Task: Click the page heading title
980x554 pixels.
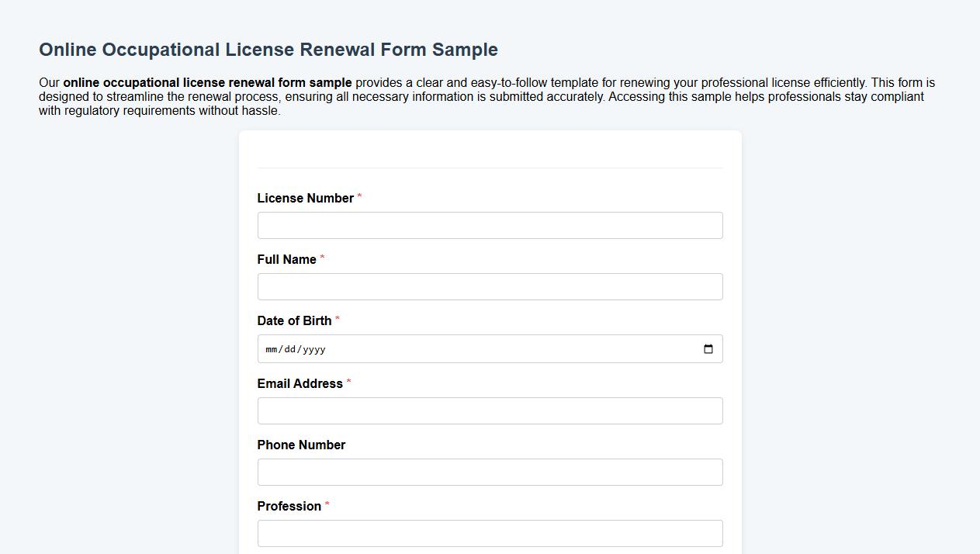Action: pyautogui.click(x=268, y=49)
